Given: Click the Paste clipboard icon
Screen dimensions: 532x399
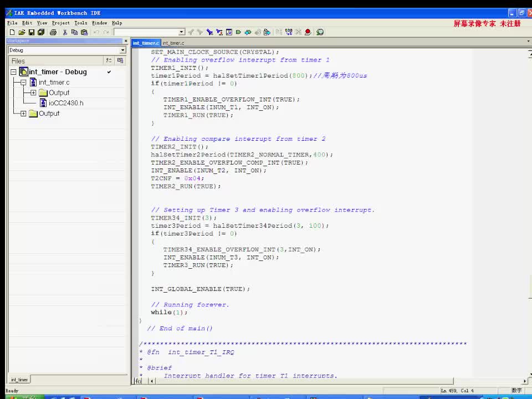Looking at the screenshot, I should [x=84, y=32].
